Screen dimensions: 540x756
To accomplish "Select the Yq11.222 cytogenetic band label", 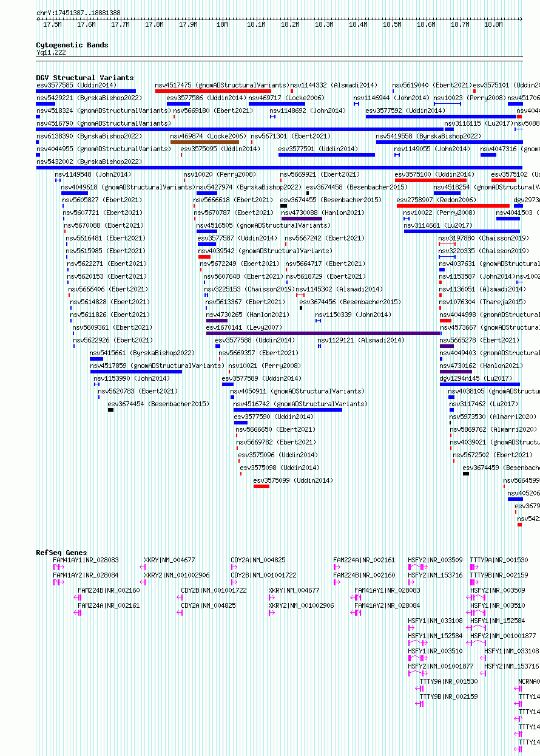I will [x=51, y=52].
